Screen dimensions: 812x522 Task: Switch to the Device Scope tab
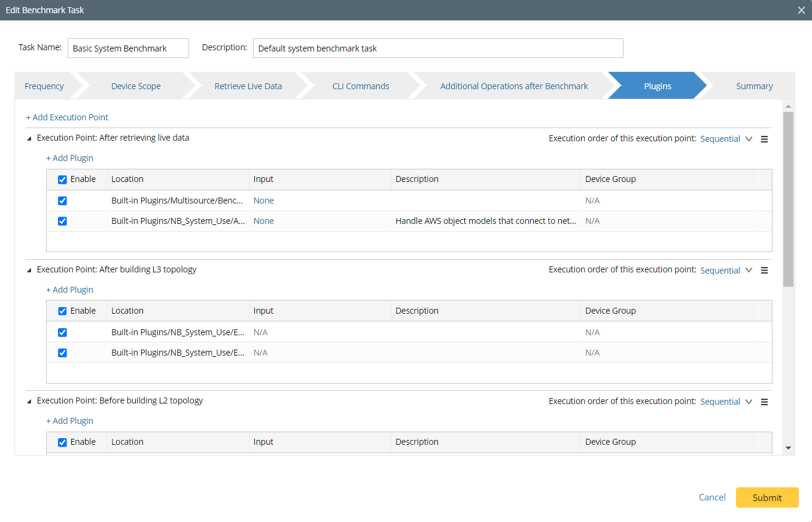pyautogui.click(x=136, y=86)
